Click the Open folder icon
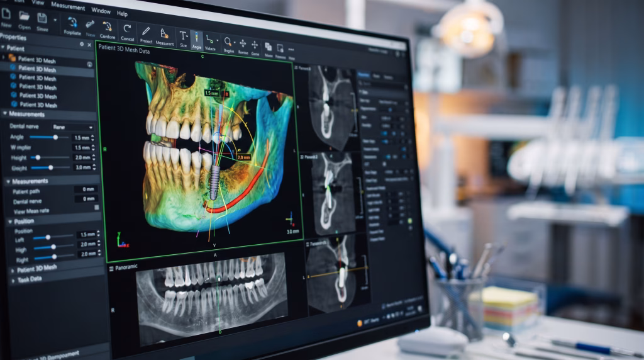This screenshot has height=360, width=644. (x=25, y=16)
